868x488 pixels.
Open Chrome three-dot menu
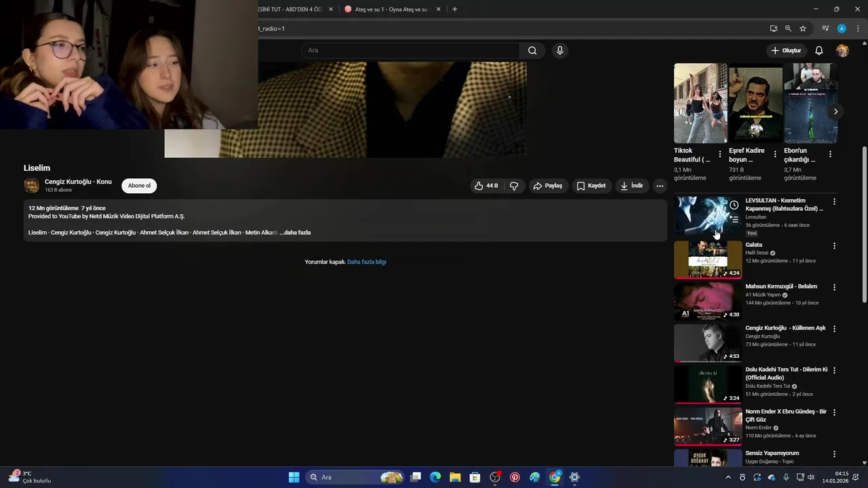(858, 28)
